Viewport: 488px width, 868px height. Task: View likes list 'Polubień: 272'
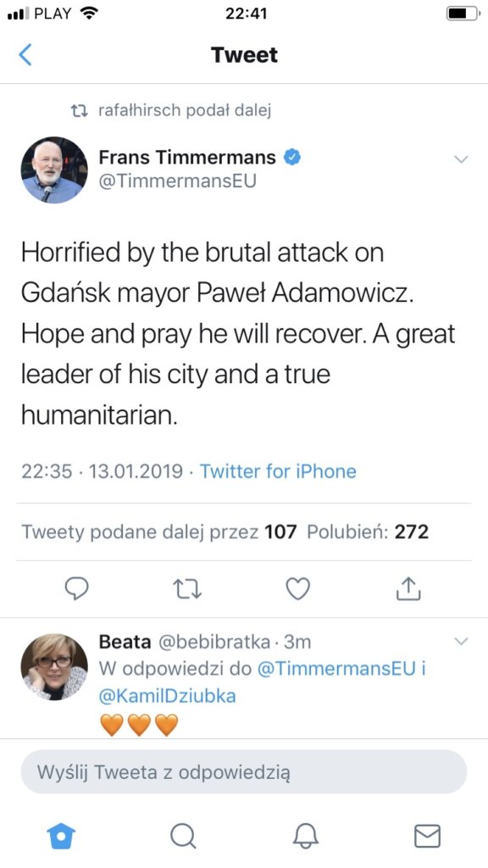(x=368, y=532)
